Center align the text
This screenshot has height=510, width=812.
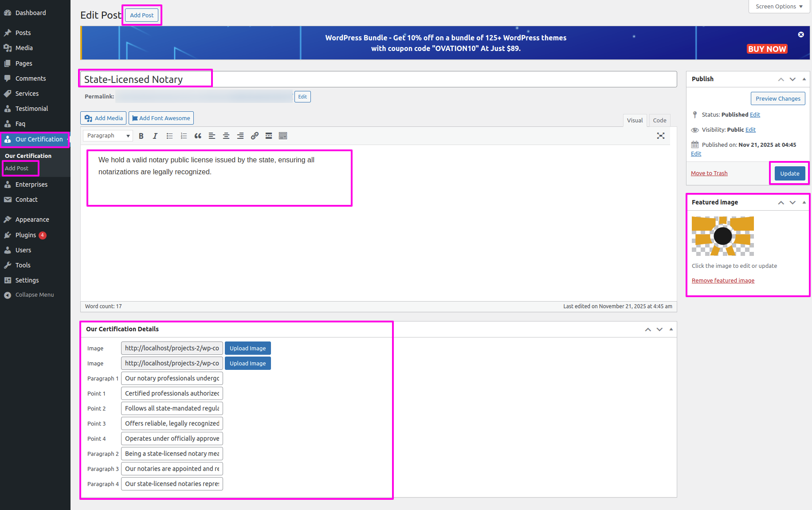pyautogui.click(x=226, y=136)
